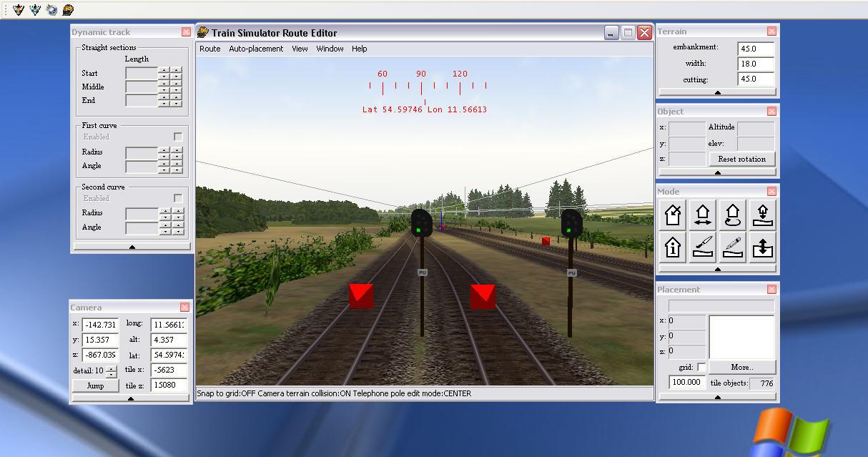Click the leftmost icon in the top toolbar
Image resolution: width=868 pixels, height=457 pixels.
[x=19, y=9]
